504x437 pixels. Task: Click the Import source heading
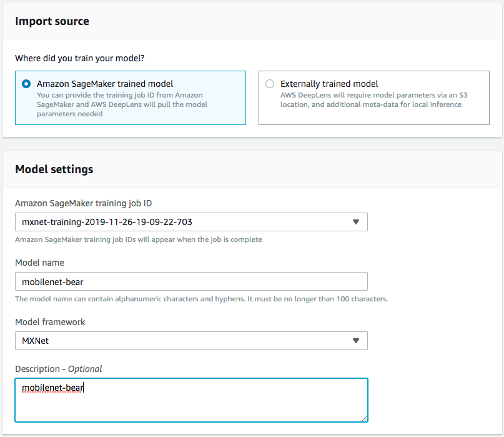pyautogui.click(x=52, y=21)
